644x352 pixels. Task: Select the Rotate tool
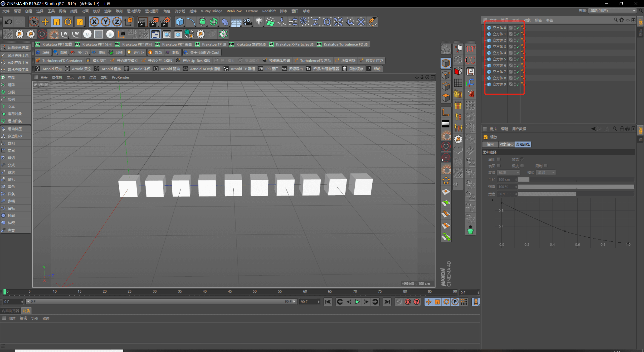tap(68, 22)
